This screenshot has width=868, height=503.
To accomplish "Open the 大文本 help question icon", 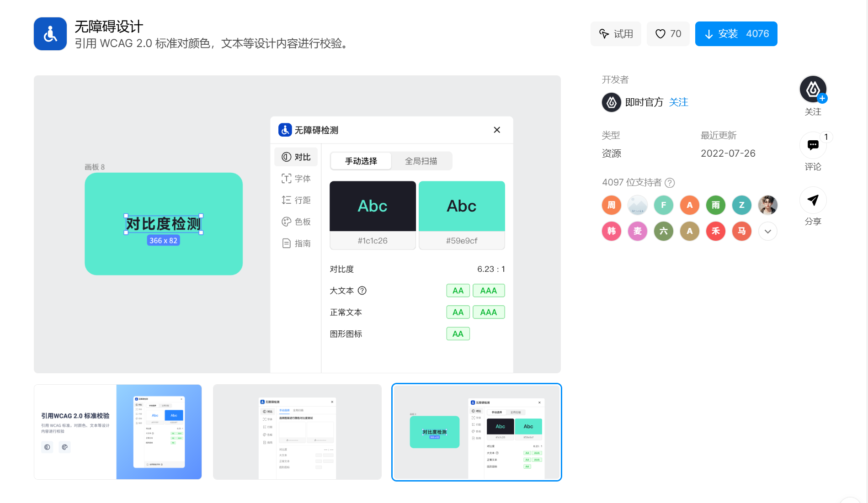I will pos(362,291).
